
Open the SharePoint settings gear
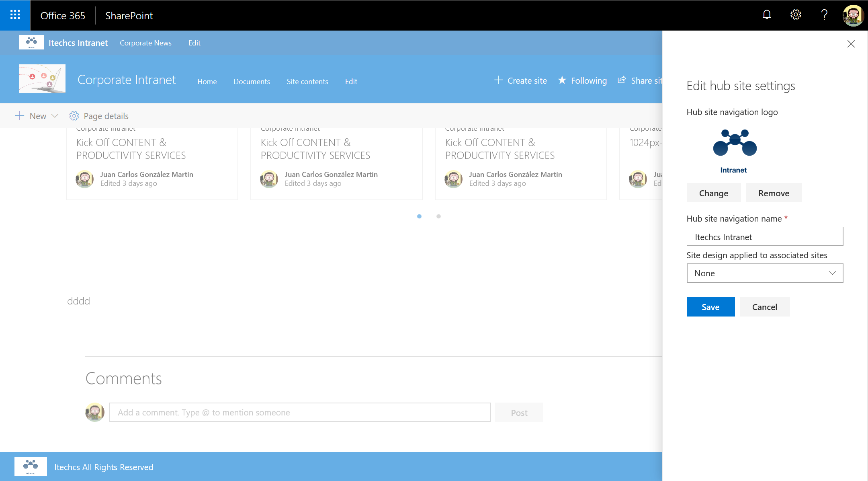795,15
